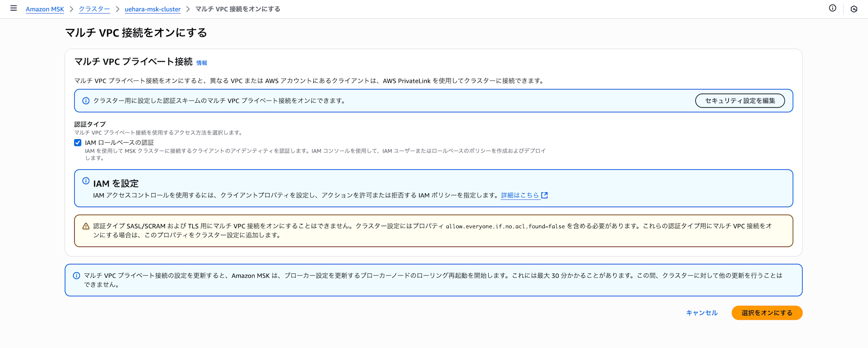The height and width of the screenshot is (348, 868).
Task: Click the マルチ VPC プライベート接続 section heading
Action: coord(133,62)
